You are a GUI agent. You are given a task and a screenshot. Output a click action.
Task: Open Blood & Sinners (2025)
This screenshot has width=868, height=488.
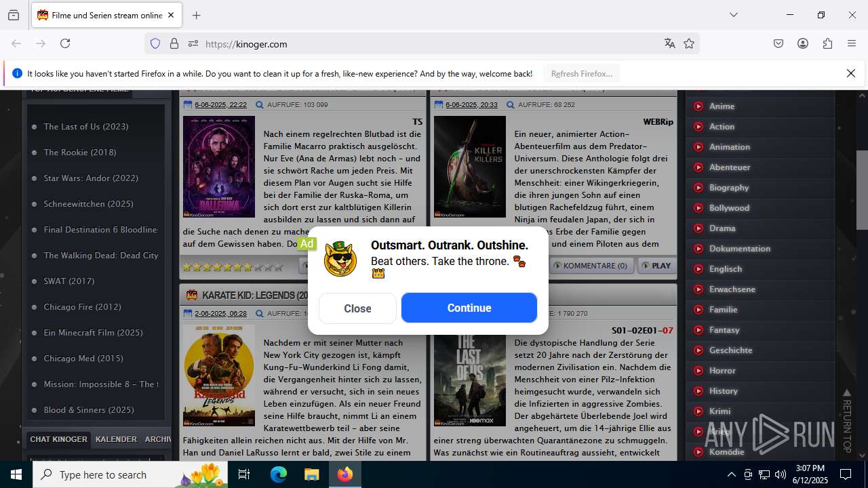pyautogui.click(x=89, y=409)
